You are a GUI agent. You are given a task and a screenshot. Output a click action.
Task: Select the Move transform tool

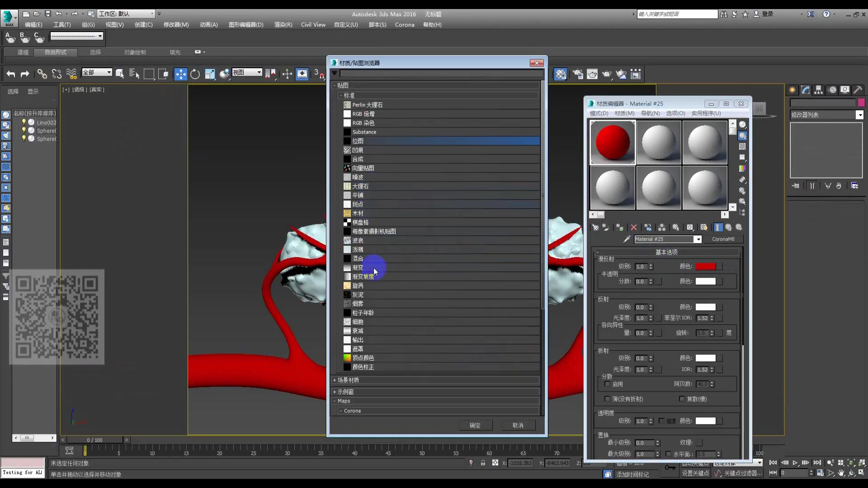point(180,74)
